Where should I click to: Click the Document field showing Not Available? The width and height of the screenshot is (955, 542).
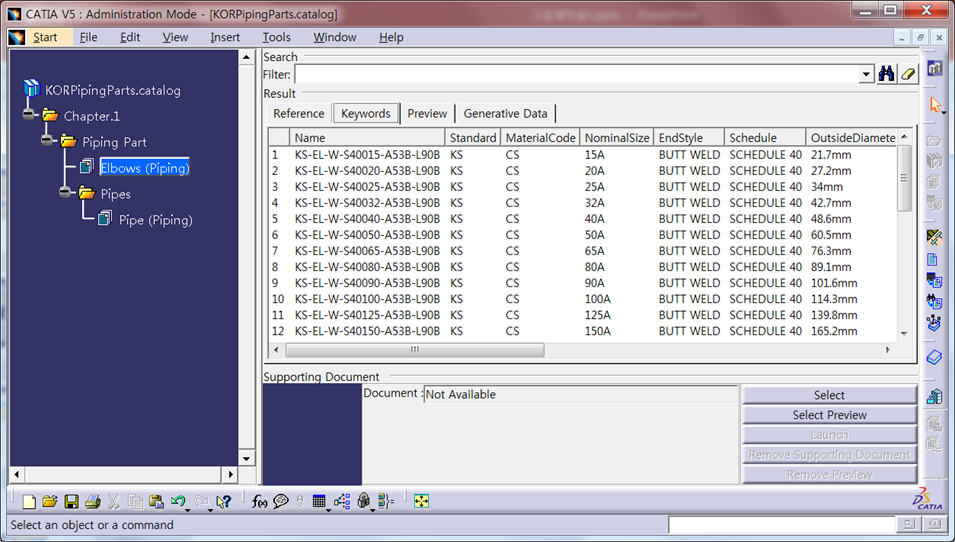click(x=580, y=394)
